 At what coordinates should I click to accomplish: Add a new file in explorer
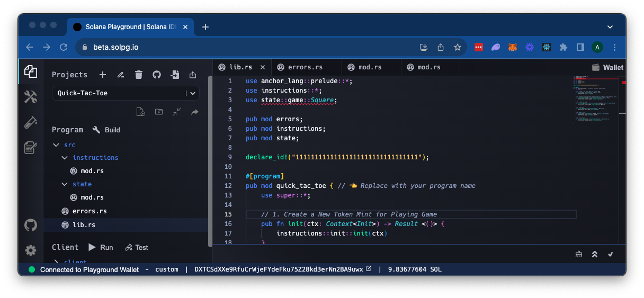(x=140, y=112)
